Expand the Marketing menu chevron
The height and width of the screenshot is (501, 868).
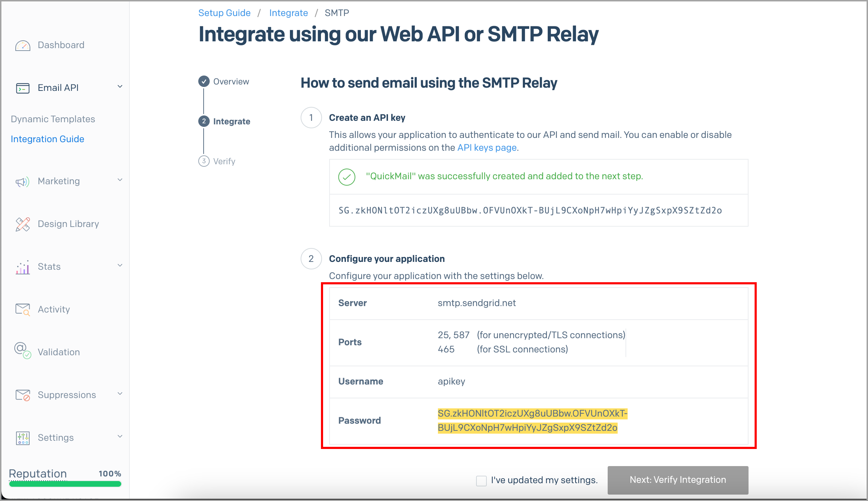120,180
